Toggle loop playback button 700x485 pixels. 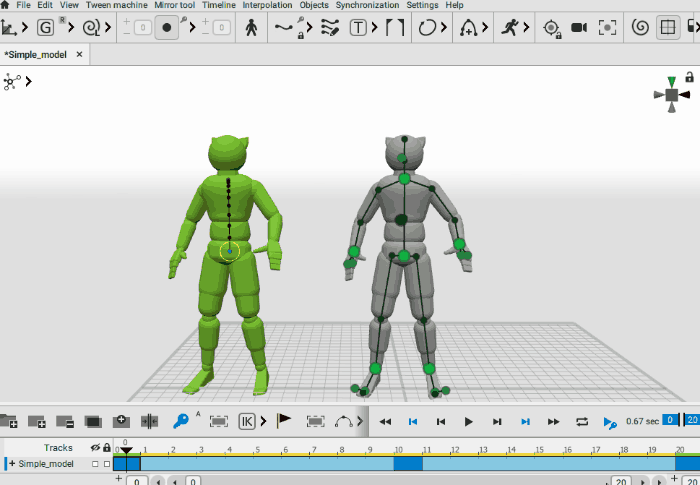(x=582, y=422)
